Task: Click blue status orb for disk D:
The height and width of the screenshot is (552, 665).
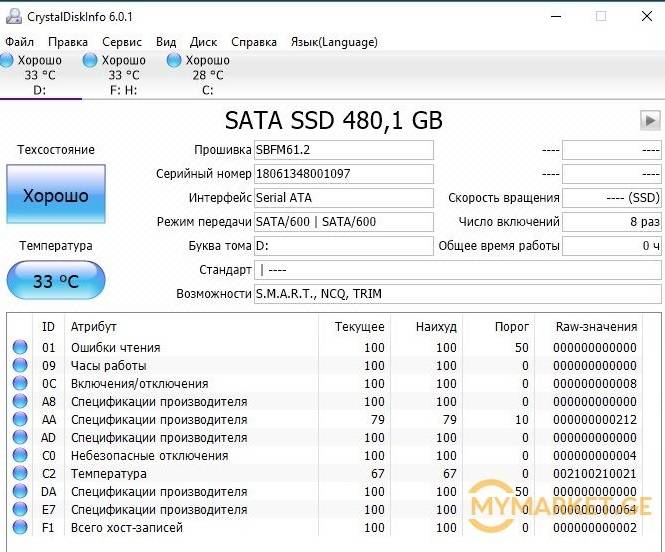Action: pyautogui.click(x=6, y=60)
